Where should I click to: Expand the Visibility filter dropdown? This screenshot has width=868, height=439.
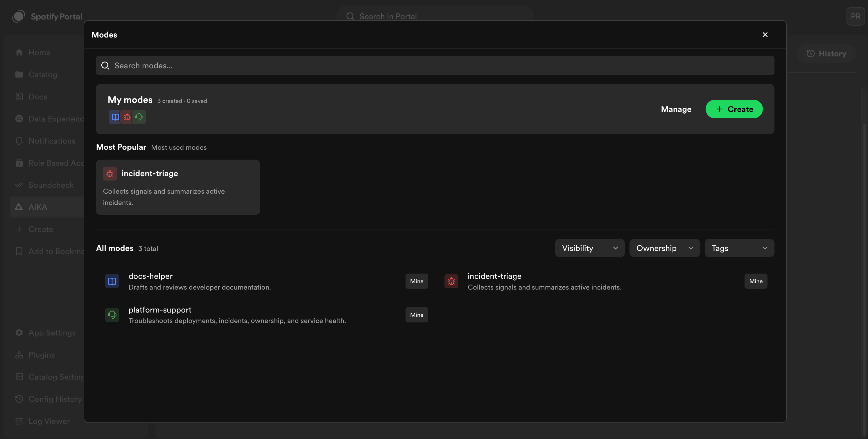590,248
